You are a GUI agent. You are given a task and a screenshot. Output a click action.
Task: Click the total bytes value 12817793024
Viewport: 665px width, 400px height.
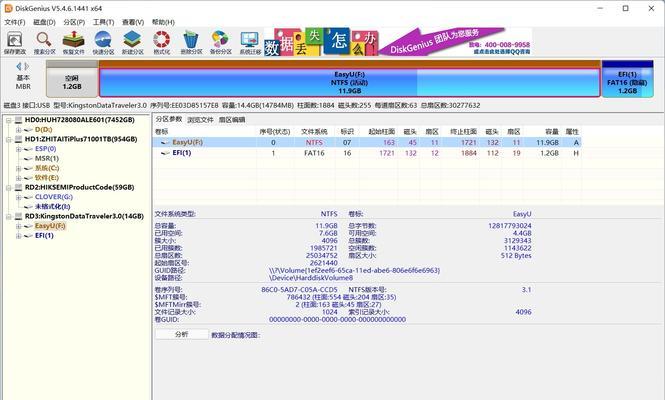coord(509,226)
